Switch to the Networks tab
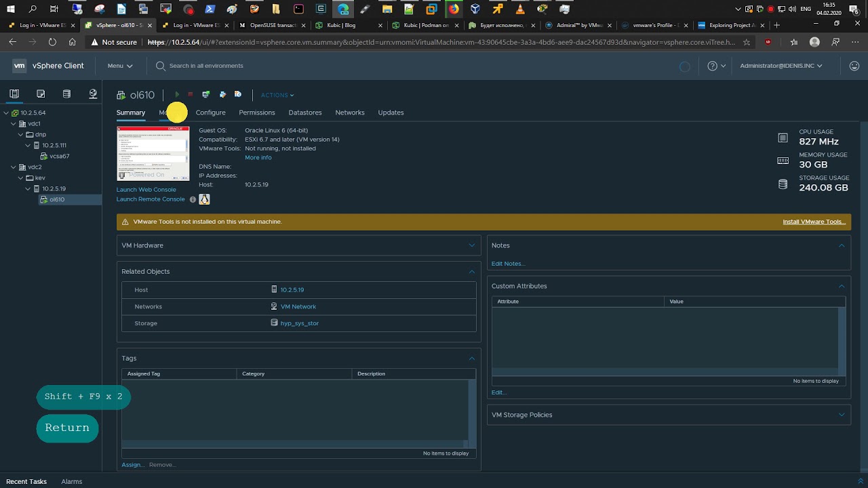 350,113
